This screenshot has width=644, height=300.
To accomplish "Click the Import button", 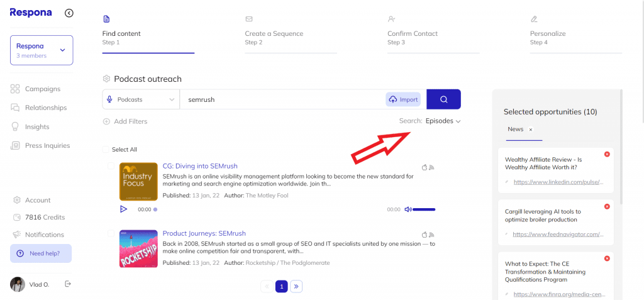I will coord(403,99).
